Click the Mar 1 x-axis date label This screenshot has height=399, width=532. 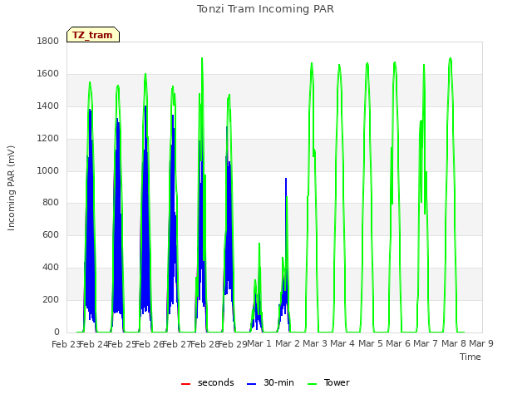click(259, 343)
